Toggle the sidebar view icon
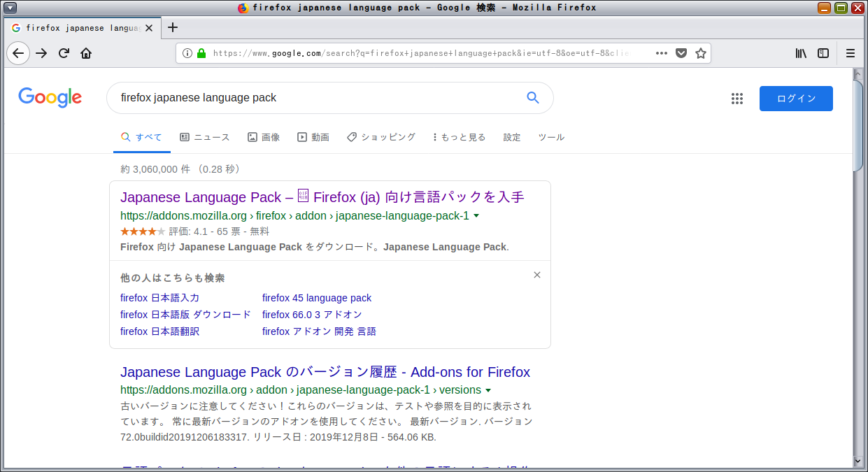This screenshot has height=472, width=868. [x=823, y=53]
